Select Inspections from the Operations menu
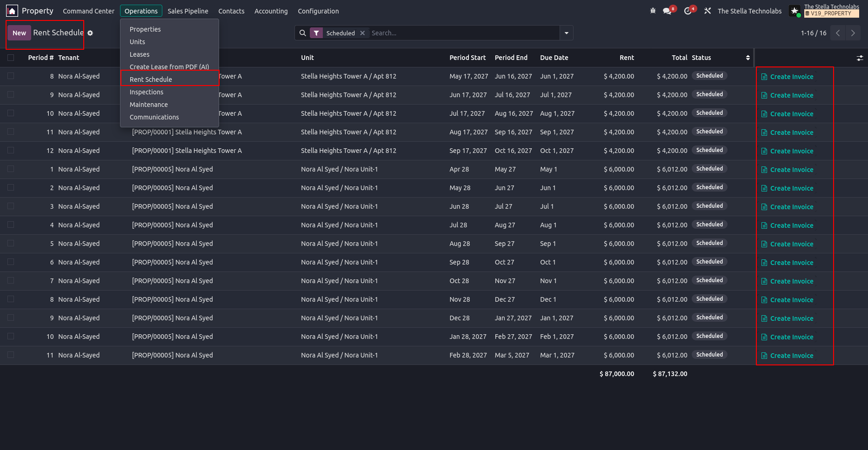Image resolution: width=868 pixels, height=450 pixels. [x=170, y=92]
